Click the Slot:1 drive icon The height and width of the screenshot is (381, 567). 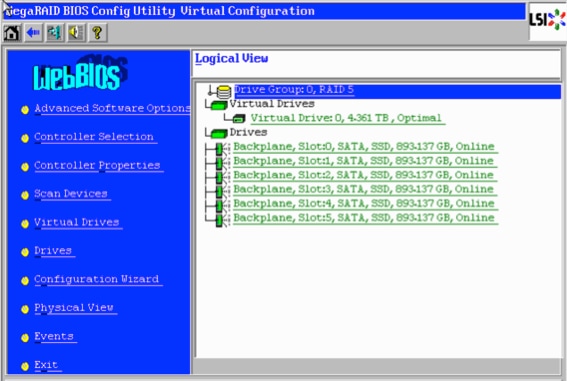click(219, 163)
